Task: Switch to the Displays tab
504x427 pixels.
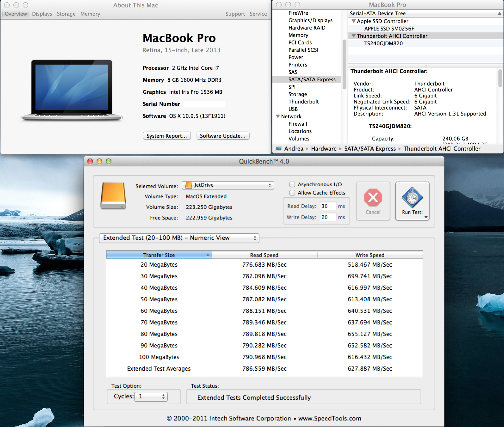Action: click(x=42, y=14)
